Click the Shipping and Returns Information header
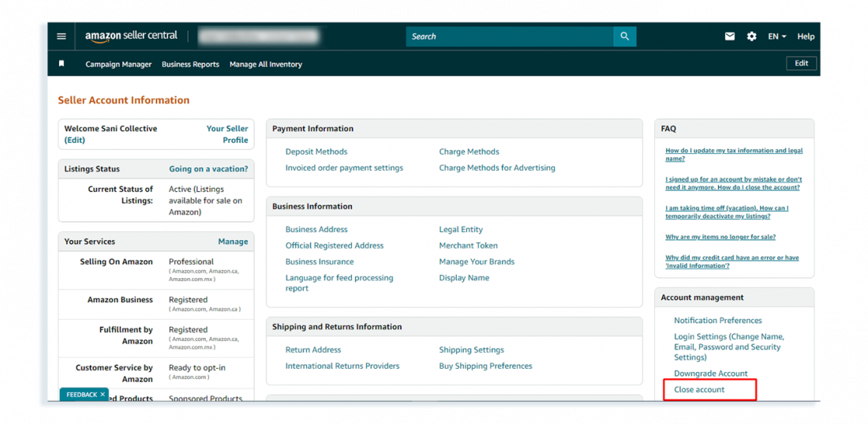868x424 pixels. 337,327
